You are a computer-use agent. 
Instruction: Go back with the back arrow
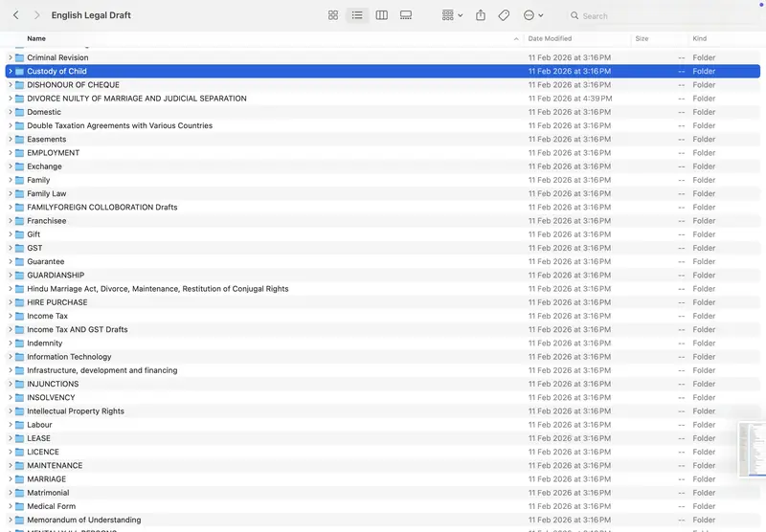pyautogui.click(x=15, y=15)
